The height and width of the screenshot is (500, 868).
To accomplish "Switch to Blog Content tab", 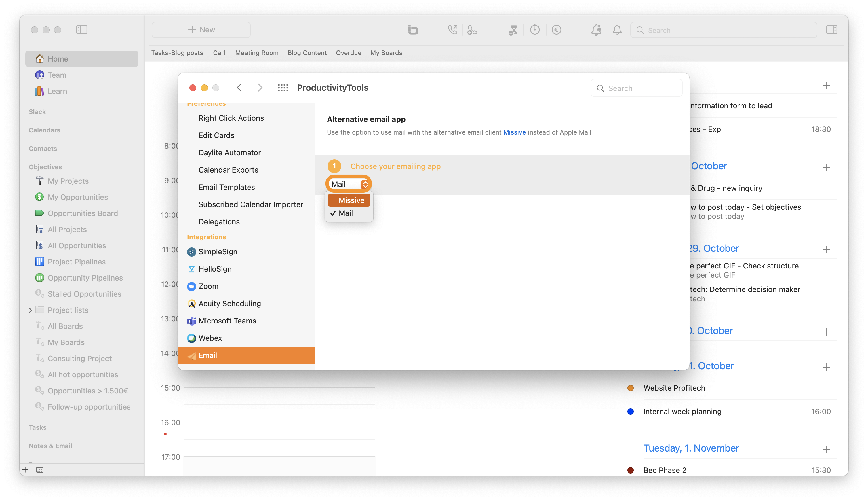I will pos(307,52).
